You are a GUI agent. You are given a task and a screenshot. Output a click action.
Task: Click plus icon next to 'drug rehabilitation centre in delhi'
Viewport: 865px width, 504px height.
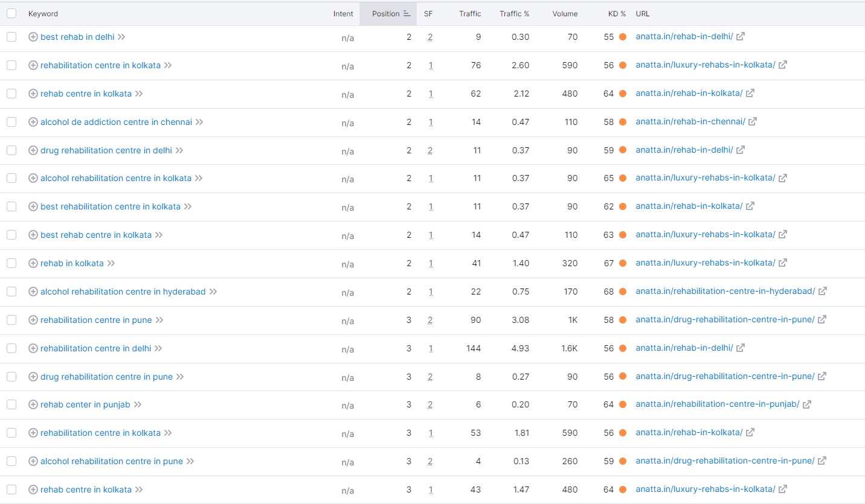click(33, 150)
